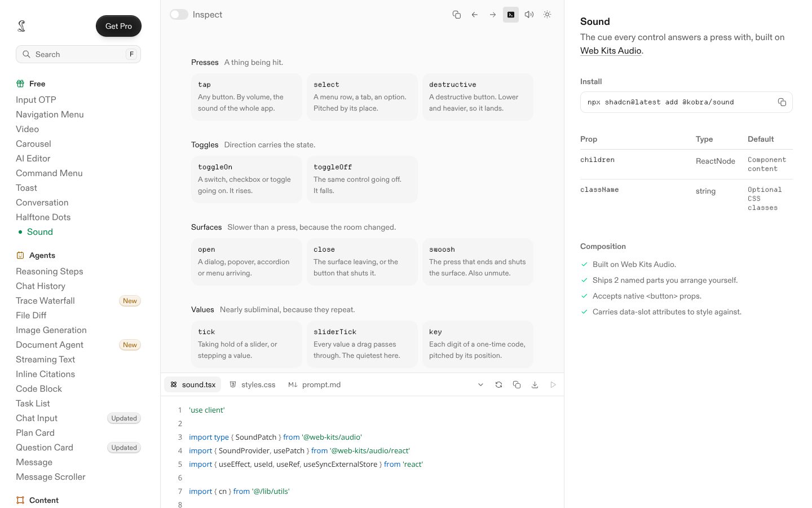Screen dimensions: 812x508
Task: Open Halftone Dots component page
Action: 43,217
